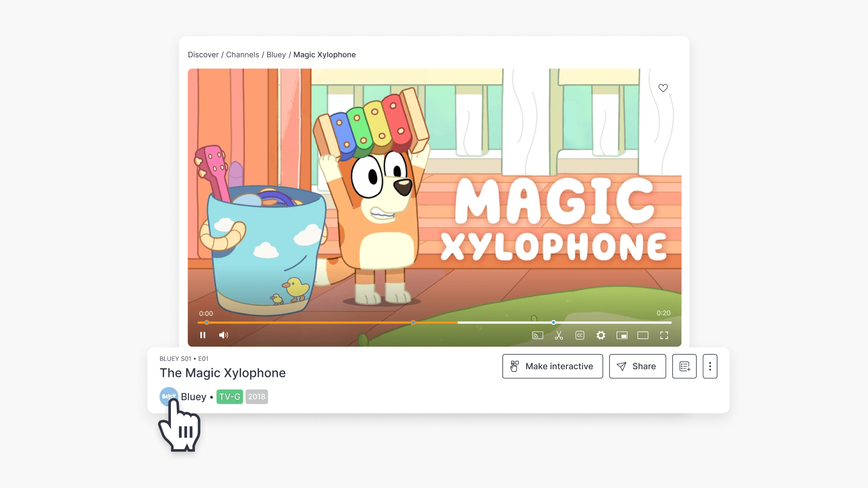Add video to playlist

[x=684, y=366]
